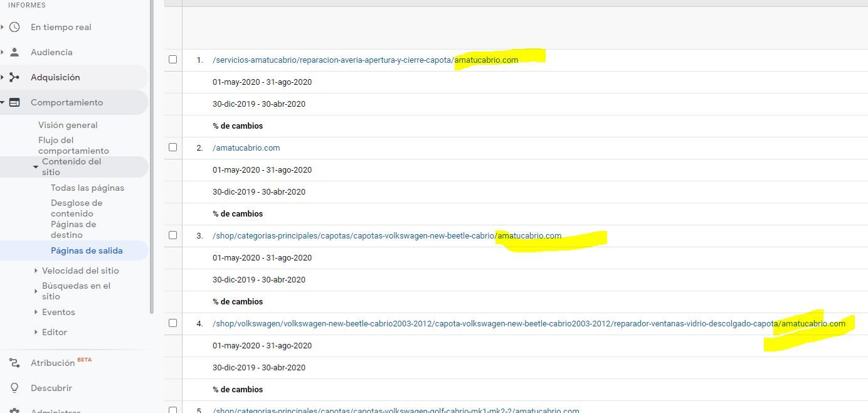Select Velocidad del sitio label
The height and width of the screenshot is (413, 868).
[x=80, y=271]
